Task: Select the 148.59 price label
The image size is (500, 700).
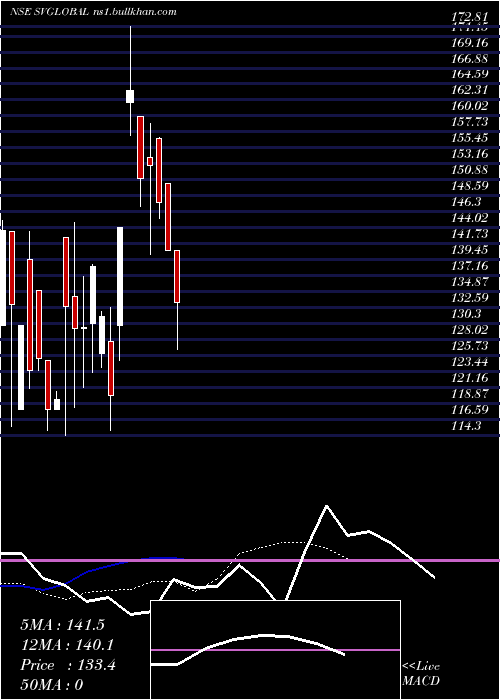Action: [470, 186]
